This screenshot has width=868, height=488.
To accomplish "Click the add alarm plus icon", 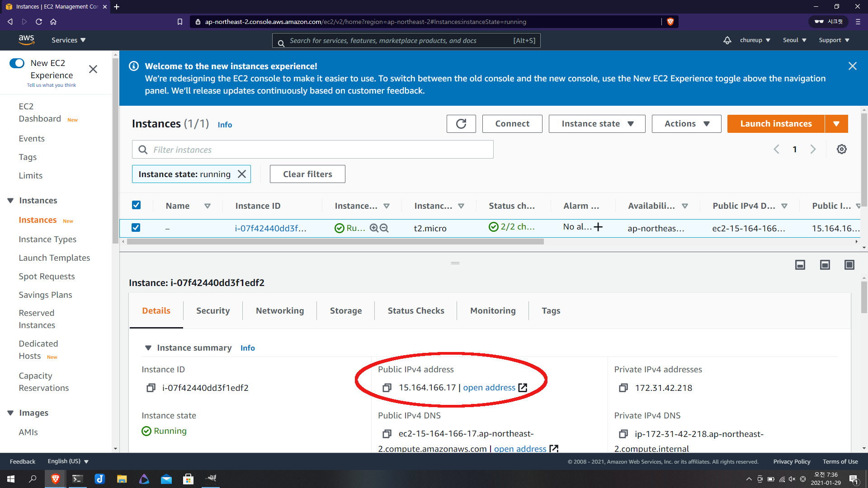I will (598, 227).
